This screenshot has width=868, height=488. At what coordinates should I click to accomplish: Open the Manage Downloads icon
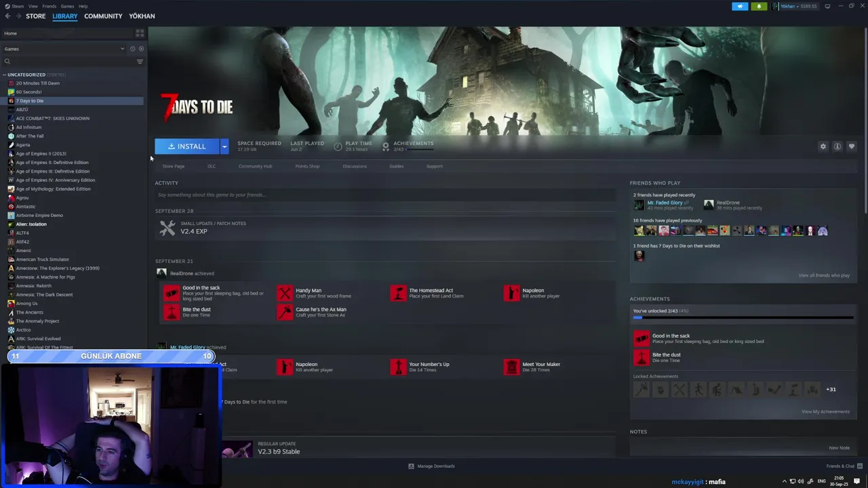[411, 466]
